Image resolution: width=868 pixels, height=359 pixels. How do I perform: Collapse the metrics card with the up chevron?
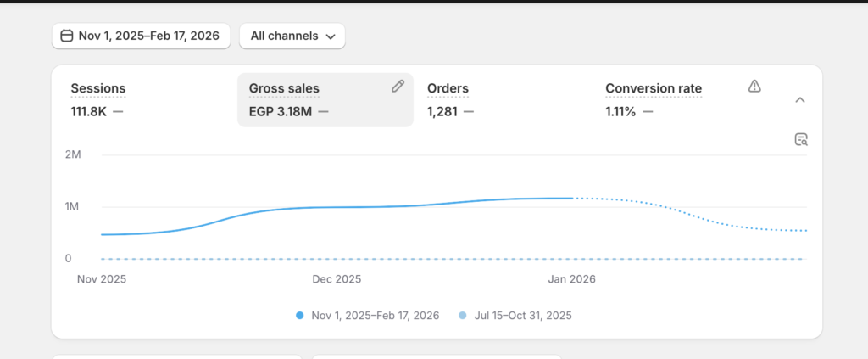800,100
